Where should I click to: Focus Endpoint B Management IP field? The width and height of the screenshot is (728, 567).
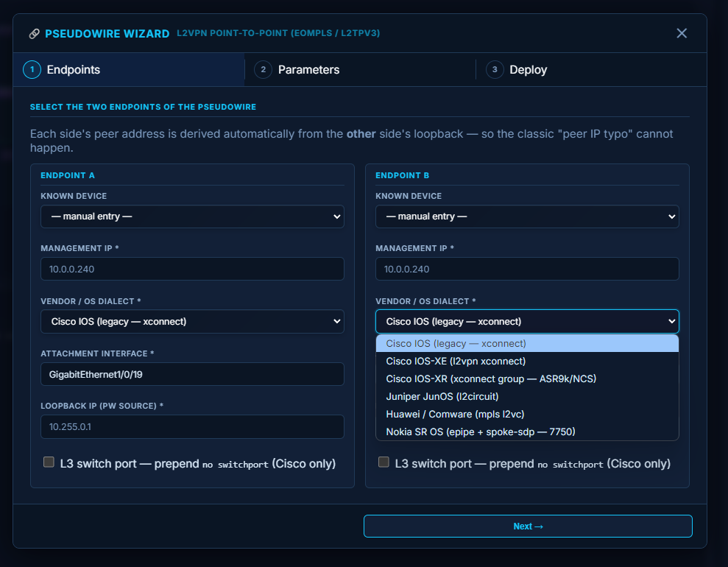click(x=527, y=269)
